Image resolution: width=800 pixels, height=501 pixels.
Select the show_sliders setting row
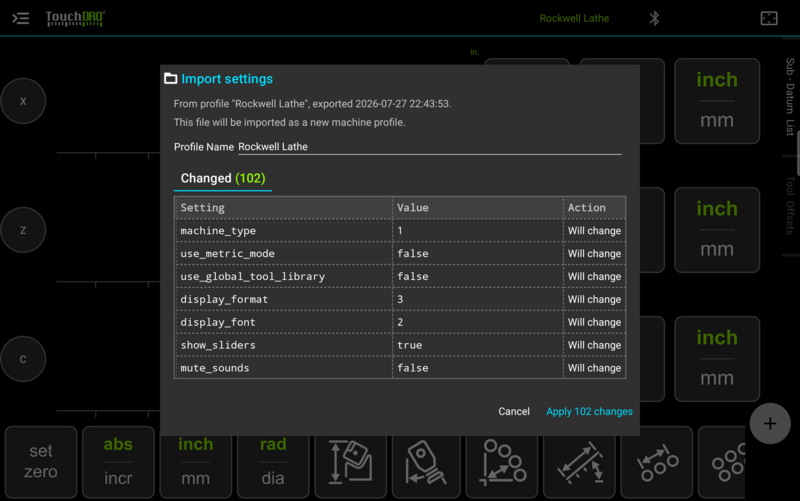click(x=400, y=345)
